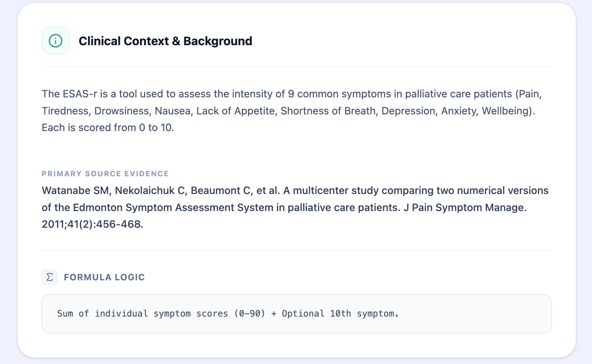Click the PRIMARY SOURCE EVIDENCE label
The width and height of the screenshot is (592, 364).
click(x=105, y=174)
